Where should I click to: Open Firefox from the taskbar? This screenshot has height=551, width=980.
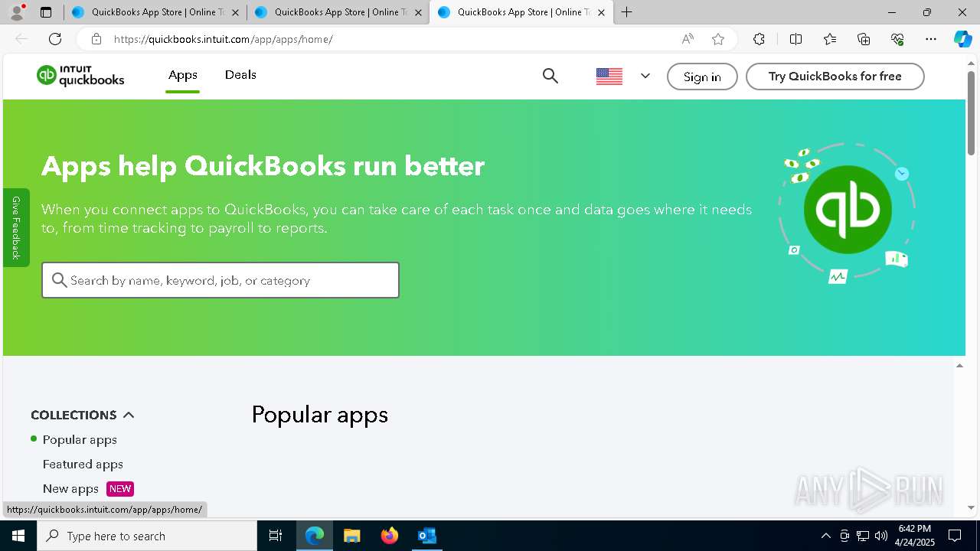click(389, 536)
